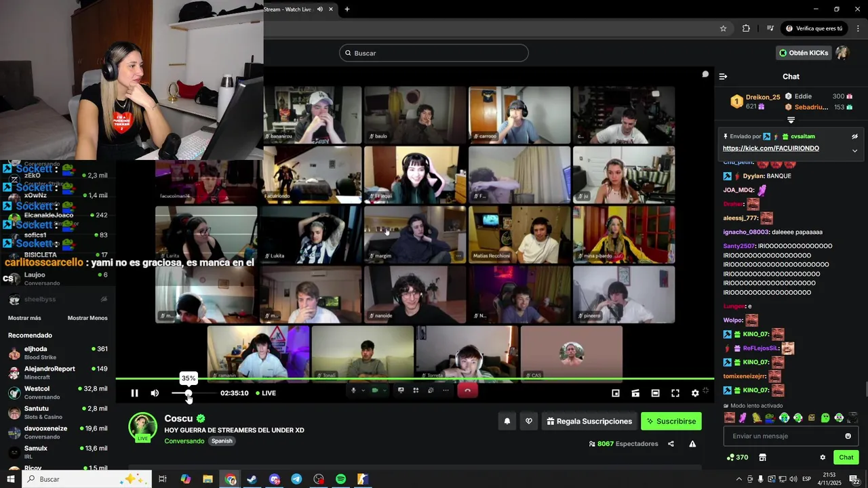Open Telegram from the taskbar
Screen dimensions: 868x488
[296, 479]
